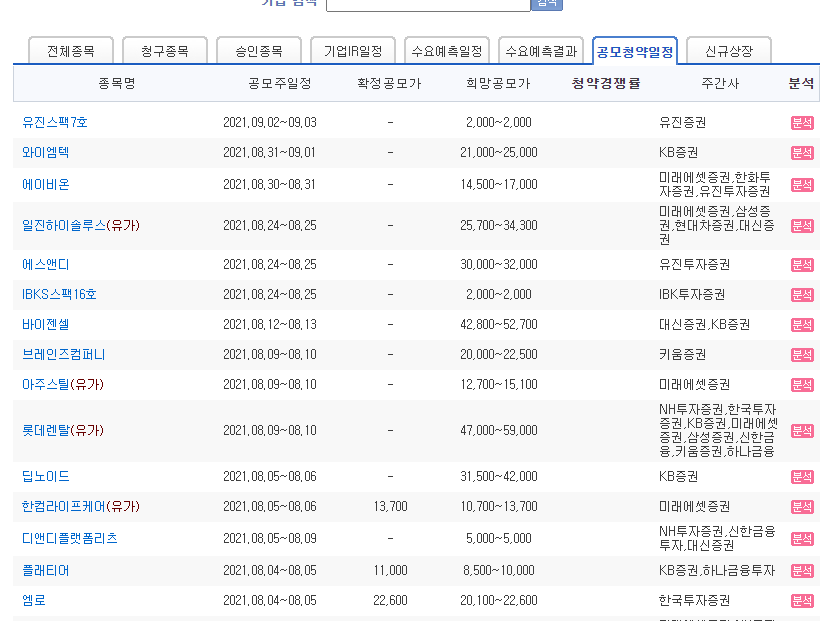Click 42,800~52,700 price range cell
The width and height of the screenshot is (827, 621).
tap(498, 324)
